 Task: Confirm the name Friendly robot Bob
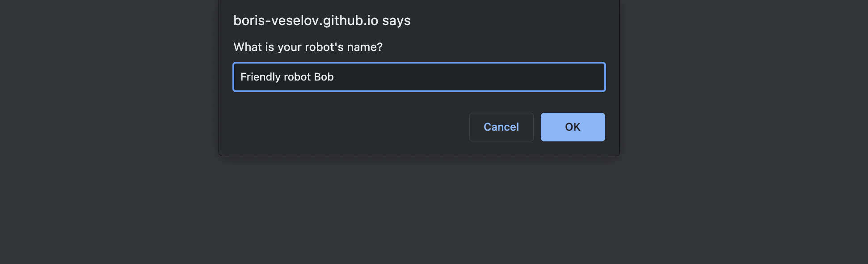(x=573, y=127)
